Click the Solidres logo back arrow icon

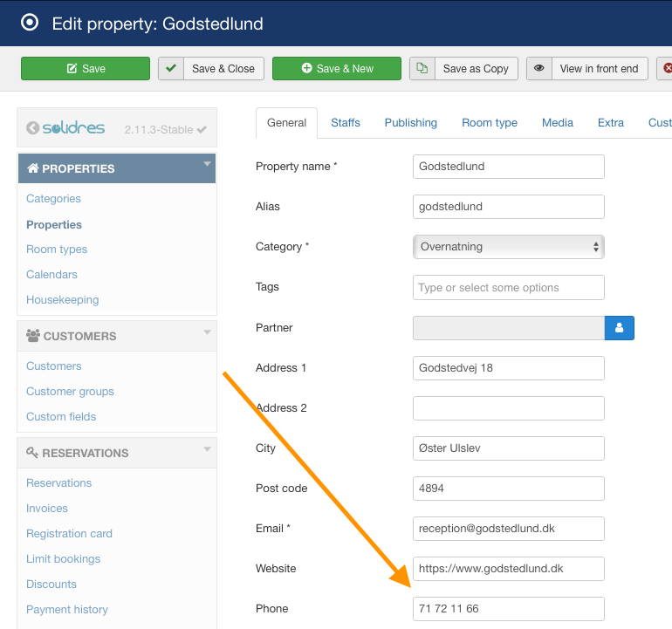(x=33, y=128)
